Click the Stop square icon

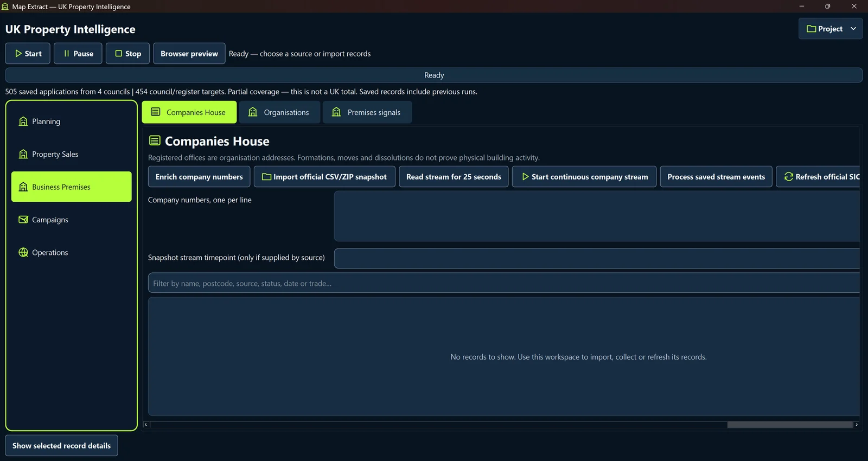pyautogui.click(x=119, y=54)
